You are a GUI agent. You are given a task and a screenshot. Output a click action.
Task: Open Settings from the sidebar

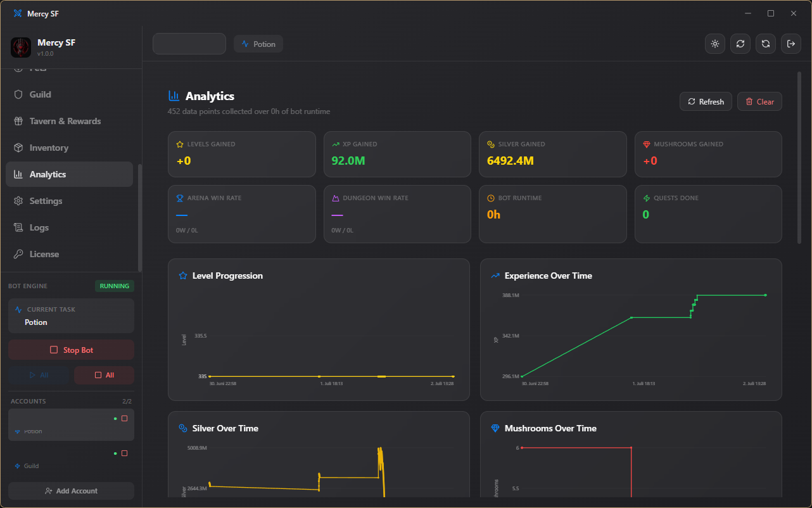pos(70,201)
